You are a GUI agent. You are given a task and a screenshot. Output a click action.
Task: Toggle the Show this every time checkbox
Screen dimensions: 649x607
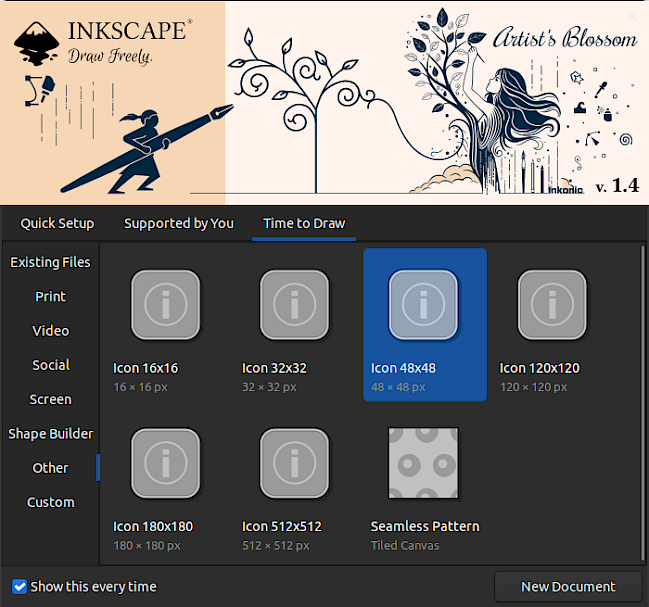(19, 586)
